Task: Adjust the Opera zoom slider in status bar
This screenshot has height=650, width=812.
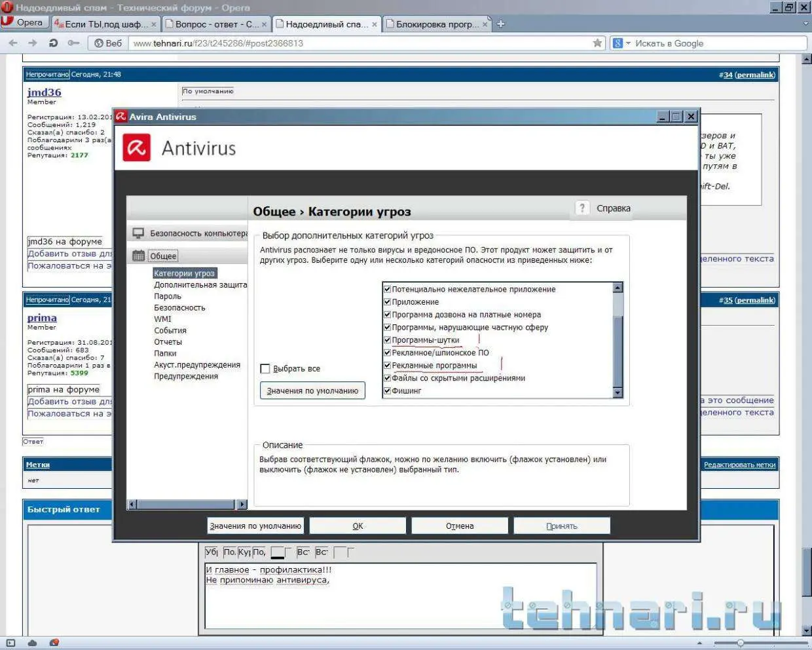Action: tap(740, 643)
